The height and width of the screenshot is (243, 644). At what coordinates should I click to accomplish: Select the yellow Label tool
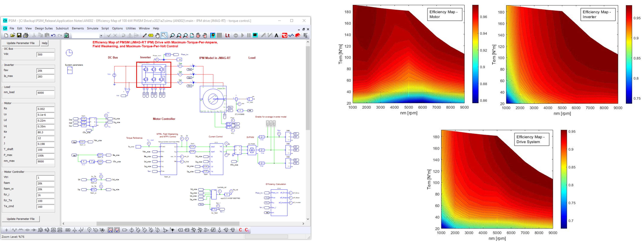point(151,35)
